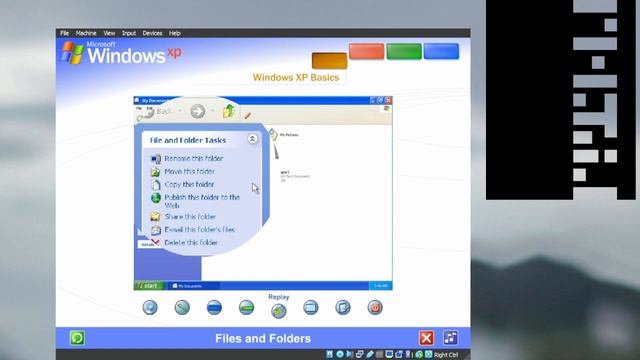The image size is (640, 360).
Task: Click Copy this folder
Action: pos(189,184)
